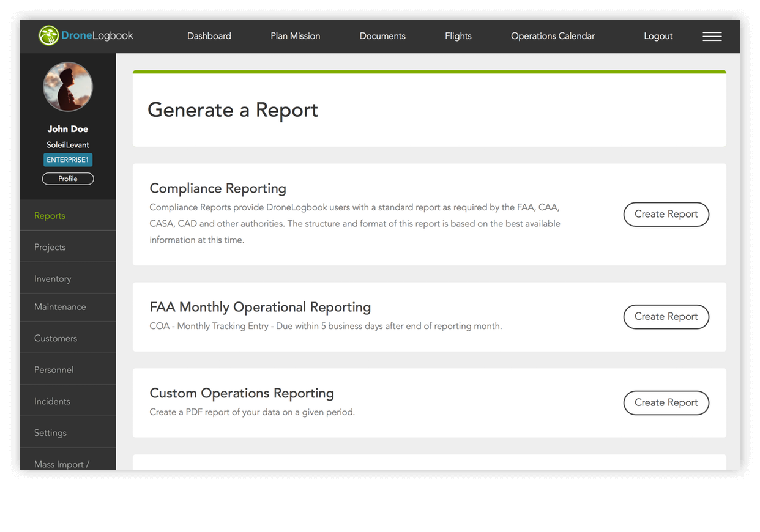Create a Compliance Reporting report

pyautogui.click(x=666, y=215)
